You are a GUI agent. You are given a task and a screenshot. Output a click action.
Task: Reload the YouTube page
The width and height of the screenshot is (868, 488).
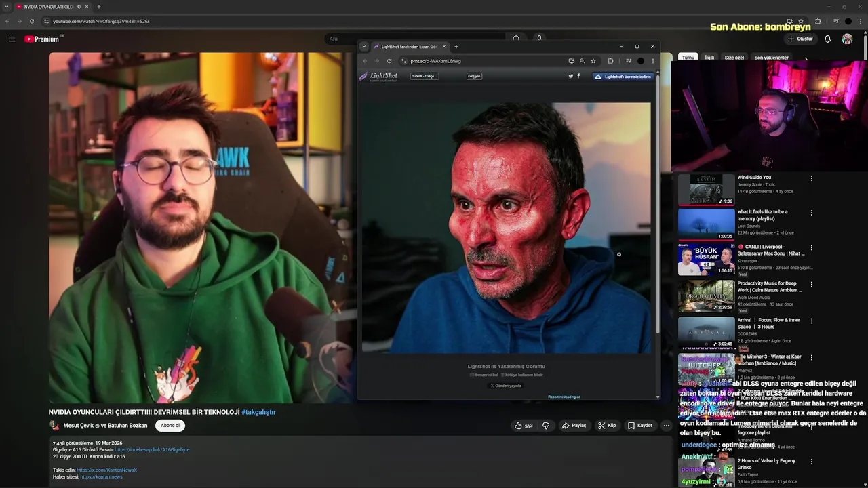click(31, 21)
